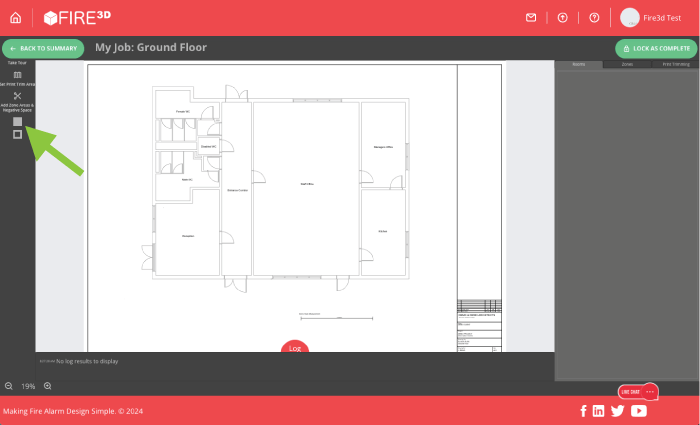Click the zoom in magnifier icon

pyautogui.click(x=47, y=386)
